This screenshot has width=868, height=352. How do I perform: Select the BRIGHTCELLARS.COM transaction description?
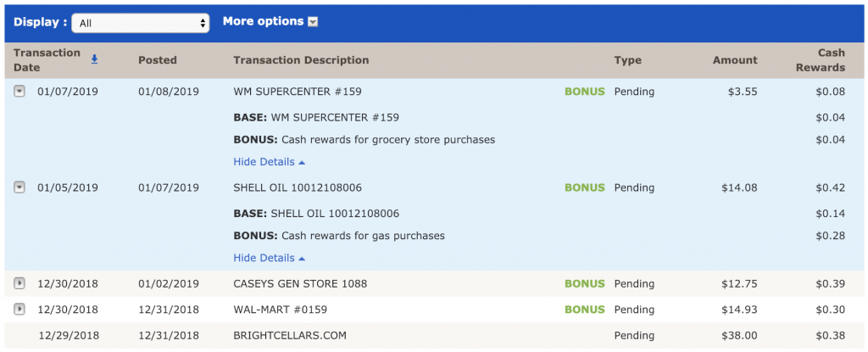(290, 336)
